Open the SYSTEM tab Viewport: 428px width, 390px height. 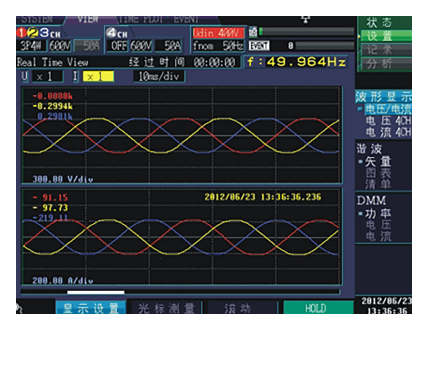[37, 20]
